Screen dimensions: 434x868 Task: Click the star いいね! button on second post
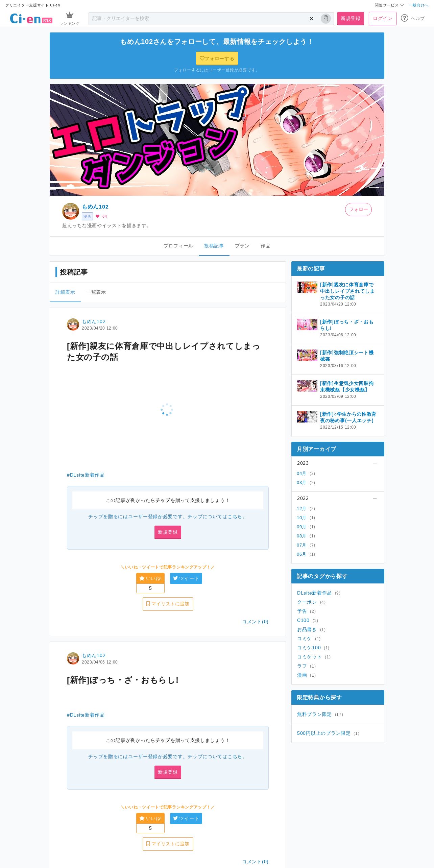[x=150, y=818]
